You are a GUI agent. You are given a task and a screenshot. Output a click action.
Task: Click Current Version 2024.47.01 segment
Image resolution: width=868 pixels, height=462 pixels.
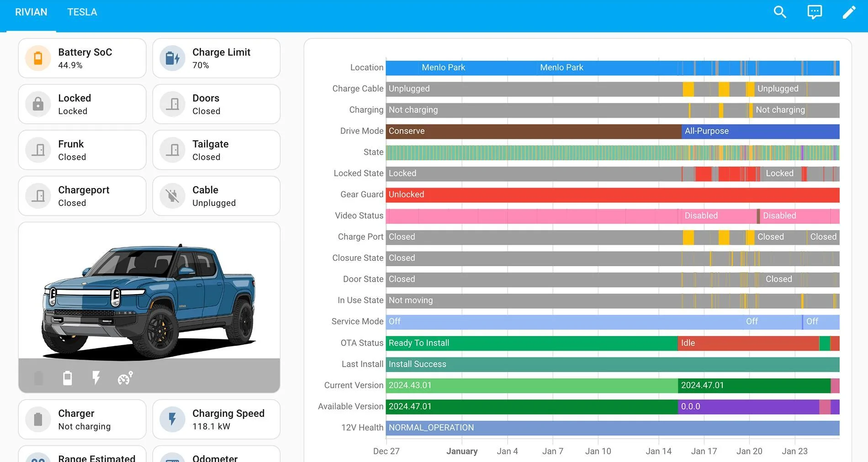754,386
